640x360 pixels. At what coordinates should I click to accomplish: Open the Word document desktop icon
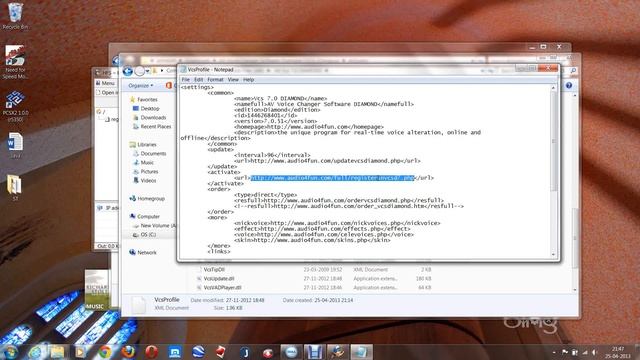tap(15, 145)
